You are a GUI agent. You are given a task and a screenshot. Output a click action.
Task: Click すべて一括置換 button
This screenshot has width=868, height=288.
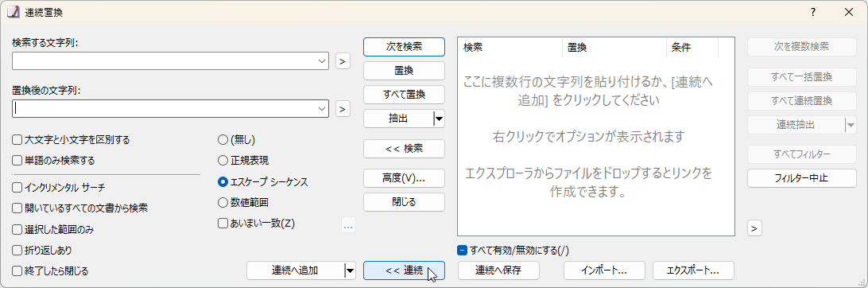[x=801, y=77]
